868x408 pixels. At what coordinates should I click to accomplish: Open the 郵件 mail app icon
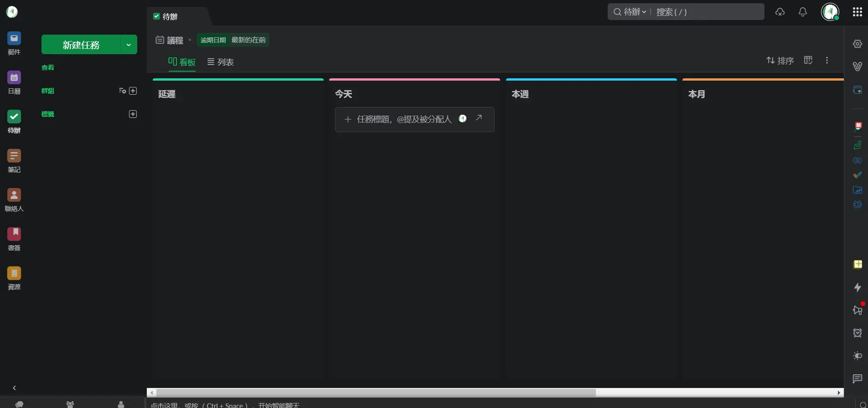pos(14,39)
